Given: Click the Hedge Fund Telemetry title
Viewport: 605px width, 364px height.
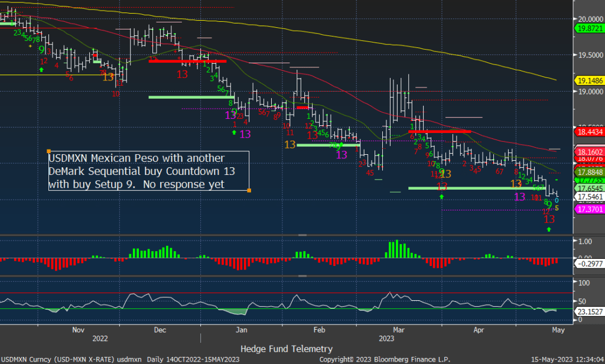Looking at the screenshot, I should coord(286,349).
